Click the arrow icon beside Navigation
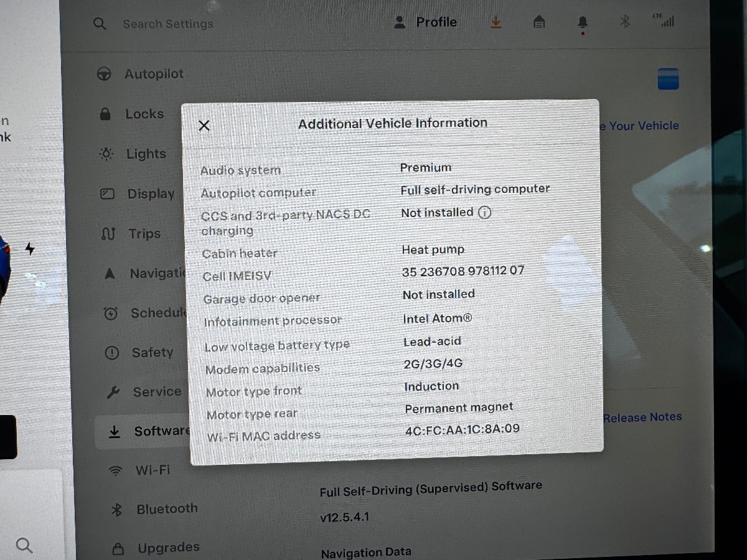 tap(110, 273)
